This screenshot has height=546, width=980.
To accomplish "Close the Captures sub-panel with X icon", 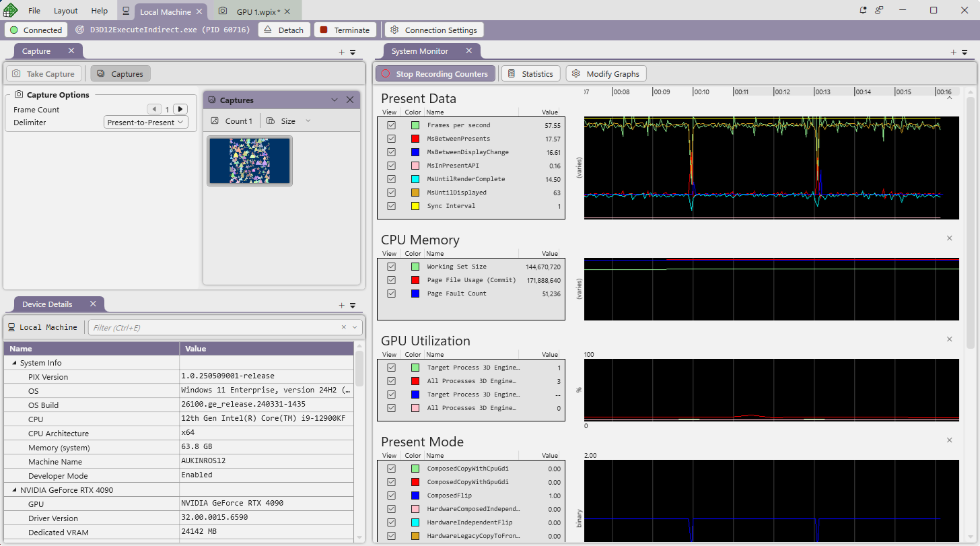I will point(350,100).
